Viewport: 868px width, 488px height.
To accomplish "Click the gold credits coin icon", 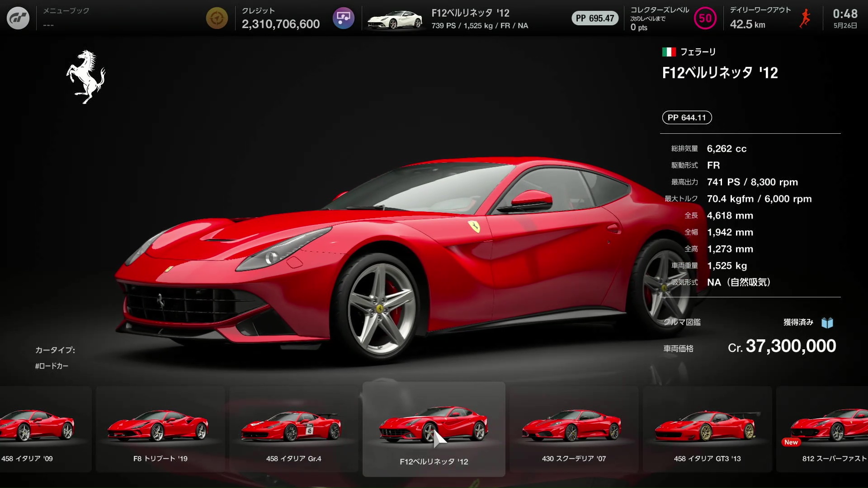I will coord(217,18).
